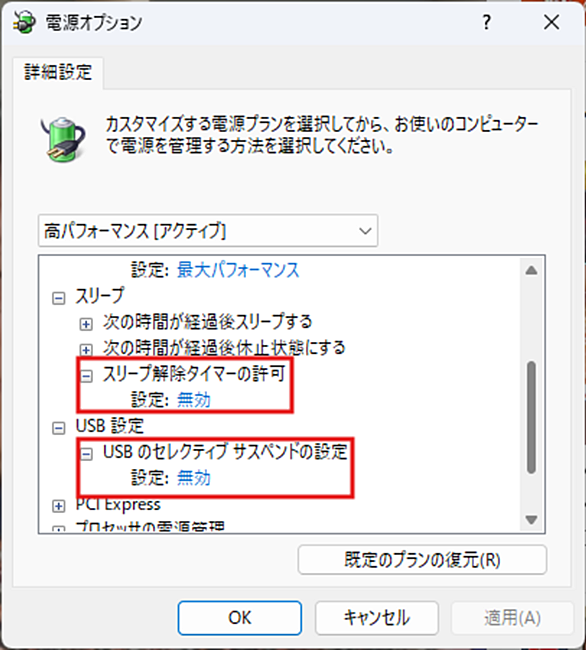The width and height of the screenshot is (586, 650).
Task: Expand 次の時間が経過後スリープする node
Action: (86, 324)
